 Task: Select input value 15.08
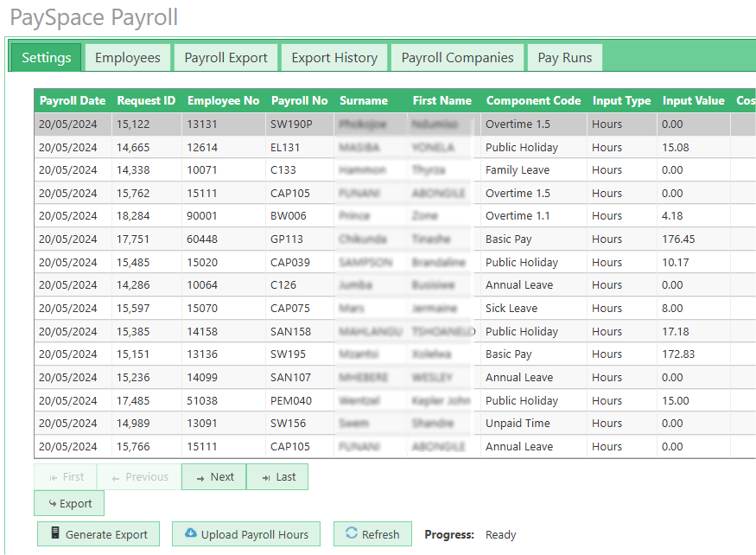[693, 147]
